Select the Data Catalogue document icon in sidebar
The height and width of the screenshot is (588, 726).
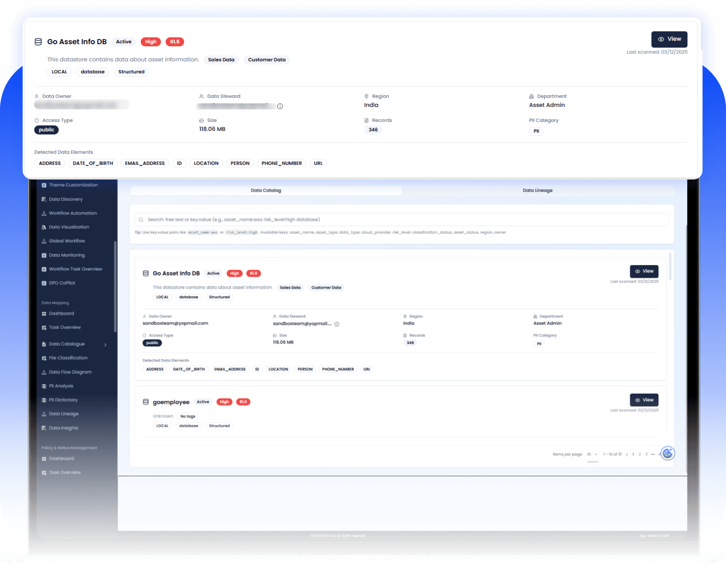coord(44,344)
